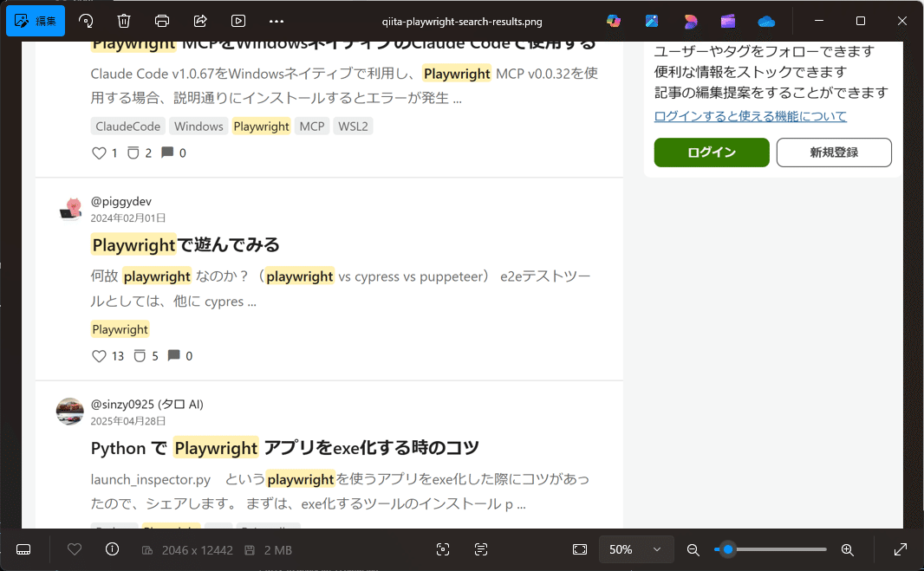The height and width of the screenshot is (571, 924).
Task: Open link ログインすると使える機能について
Action: point(750,116)
